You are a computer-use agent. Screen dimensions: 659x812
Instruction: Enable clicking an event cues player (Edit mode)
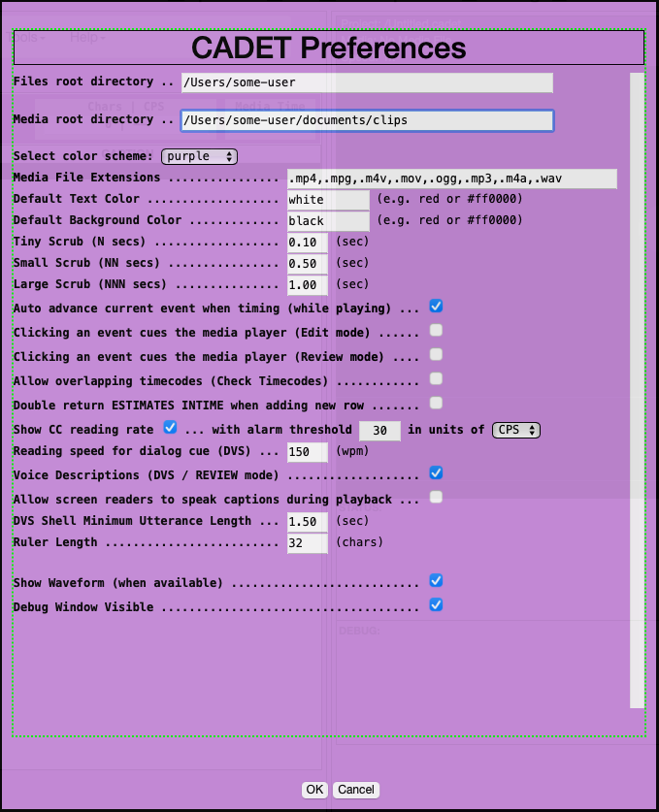coord(436,331)
